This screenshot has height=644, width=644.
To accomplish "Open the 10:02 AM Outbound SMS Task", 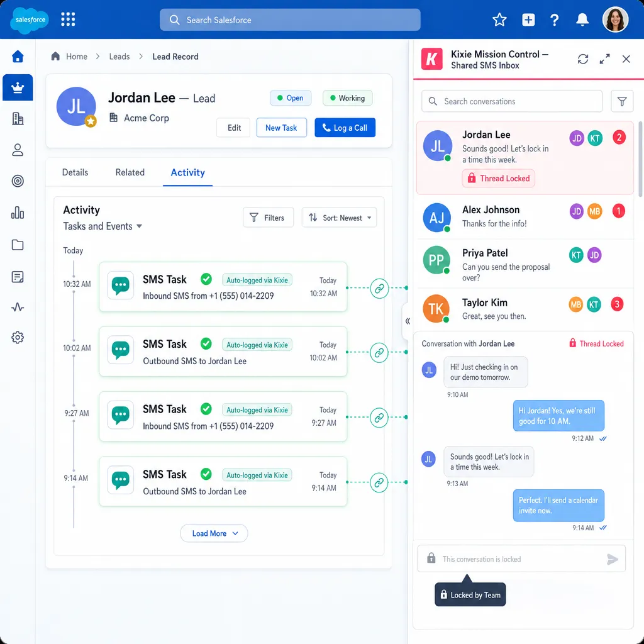I will click(x=223, y=352).
